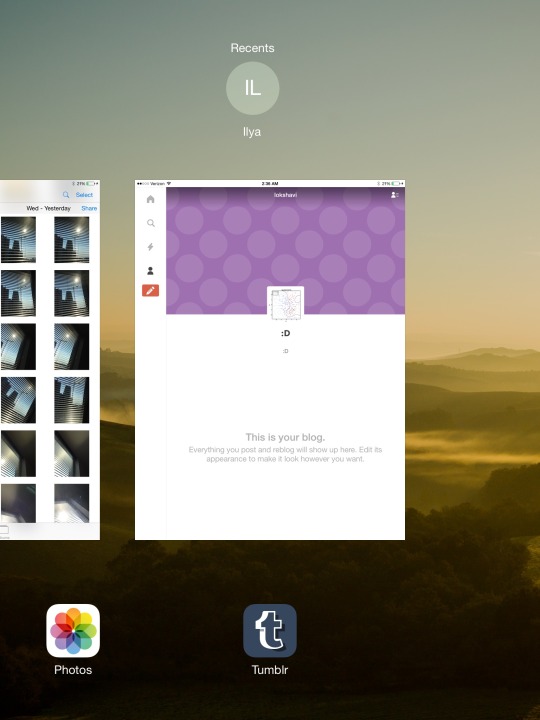Tap the purple polka-dot blog header
Viewport: 540px width, 720px height.
[285, 251]
